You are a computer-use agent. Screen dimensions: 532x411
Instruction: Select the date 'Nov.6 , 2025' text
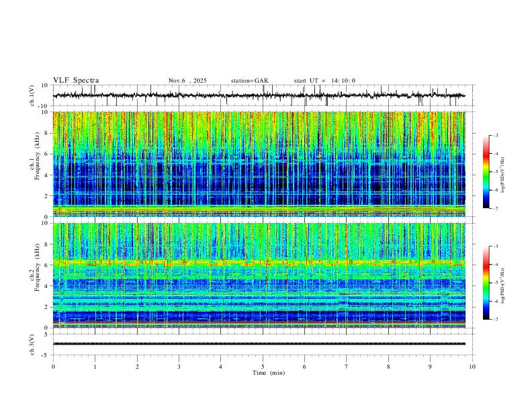(x=187, y=81)
